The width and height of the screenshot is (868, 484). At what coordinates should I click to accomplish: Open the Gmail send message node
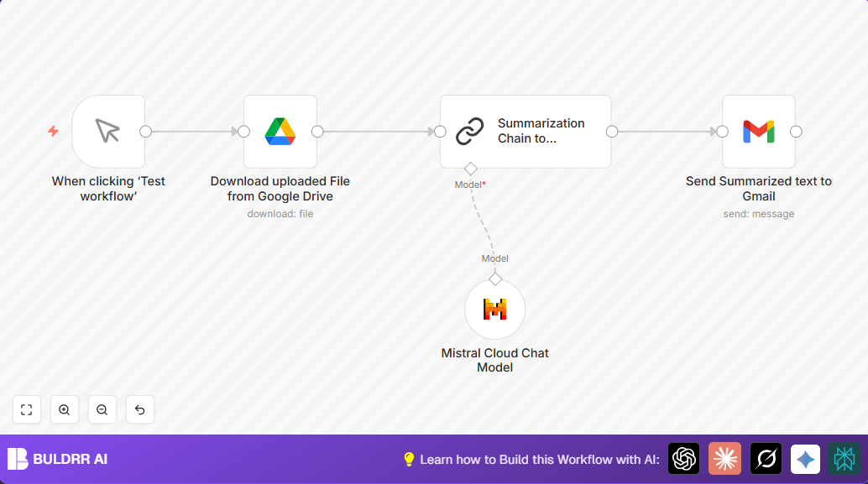pyautogui.click(x=758, y=132)
